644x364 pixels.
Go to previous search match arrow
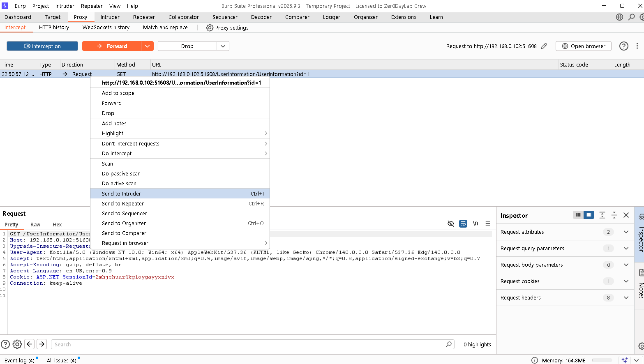(30, 344)
